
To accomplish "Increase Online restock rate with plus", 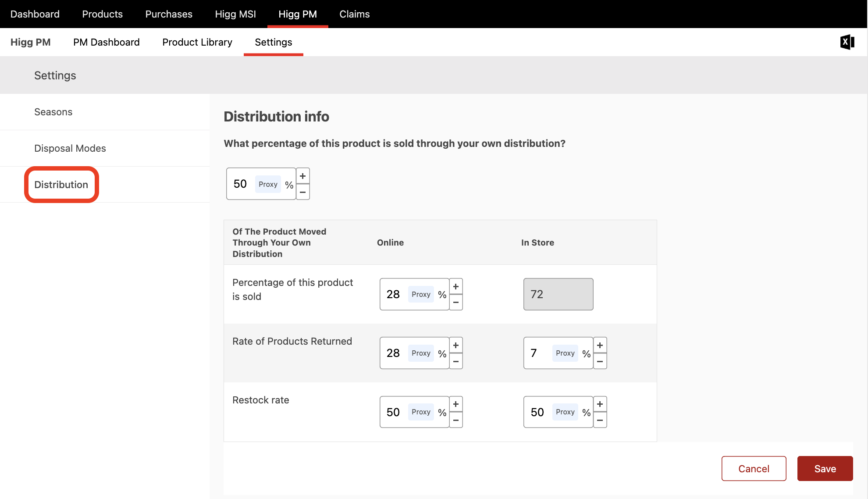I will (456, 404).
